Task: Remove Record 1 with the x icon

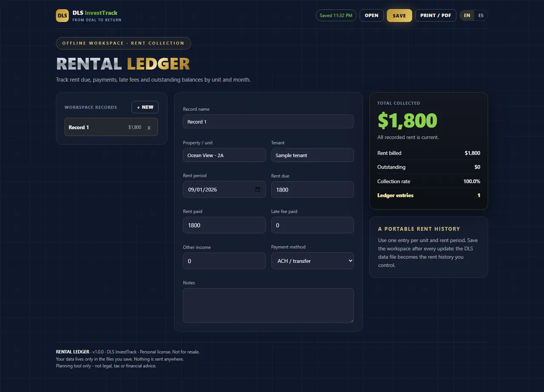Action: (x=149, y=127)
